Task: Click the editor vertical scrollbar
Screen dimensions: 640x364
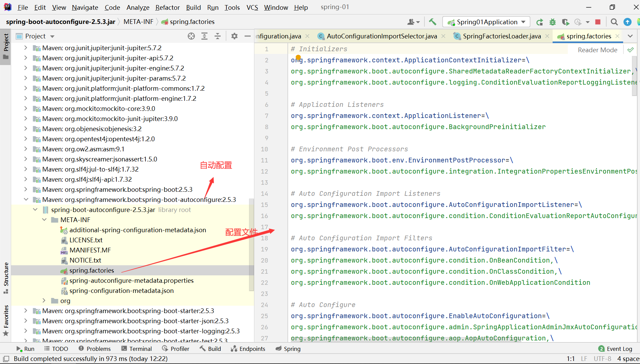Action: [634, 76]
